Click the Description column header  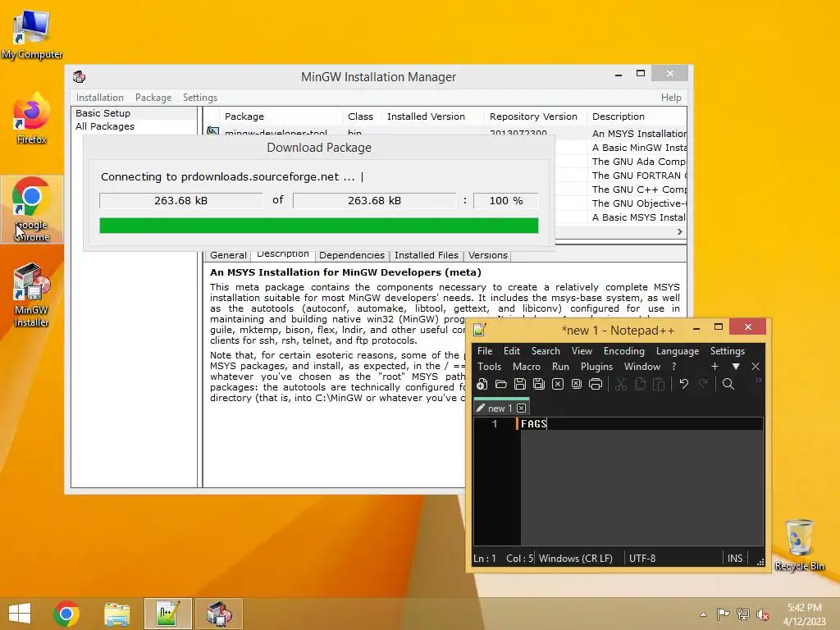pyautogui.click(x=637, y=116)
